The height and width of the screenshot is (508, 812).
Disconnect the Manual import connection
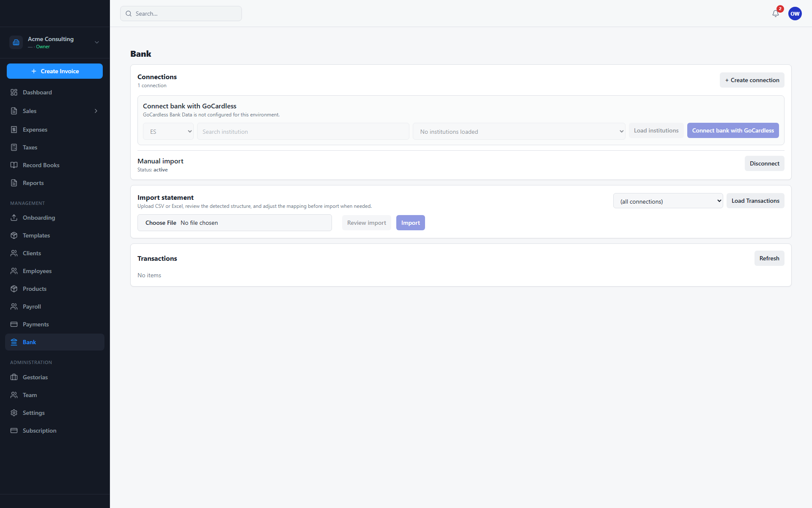(x=764, y=163)
